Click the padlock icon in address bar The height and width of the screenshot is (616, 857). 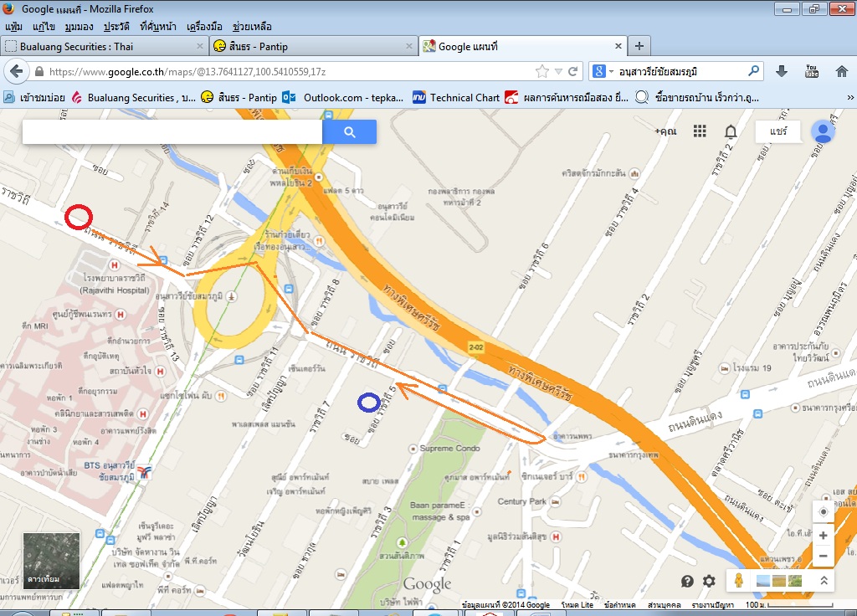point(38,72)
